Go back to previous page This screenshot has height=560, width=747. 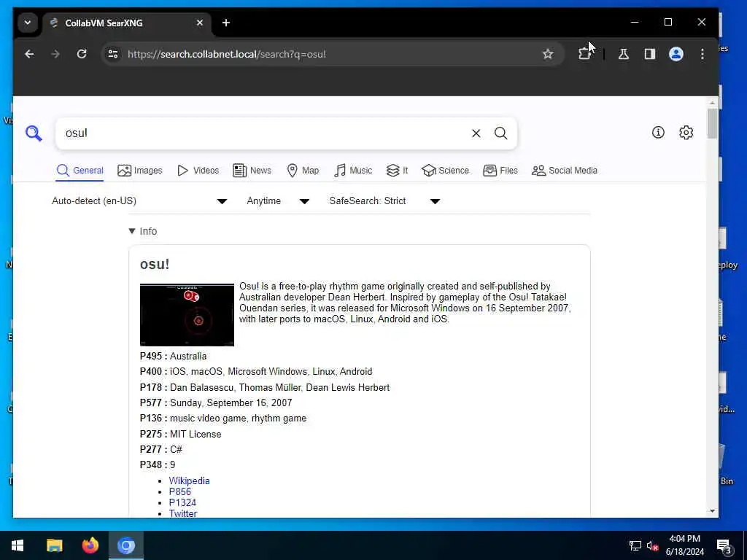(29, 54)
